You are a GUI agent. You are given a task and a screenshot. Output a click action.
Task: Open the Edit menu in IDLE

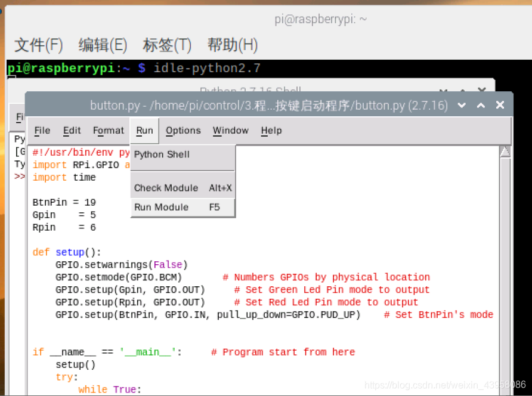72,131
